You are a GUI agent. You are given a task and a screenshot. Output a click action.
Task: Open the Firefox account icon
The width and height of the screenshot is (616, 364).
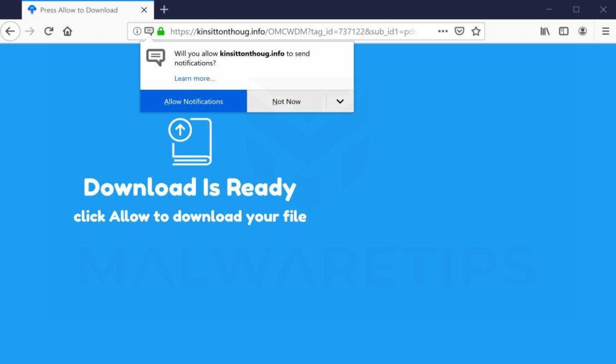pyautogui.click(x=582, y=31)
